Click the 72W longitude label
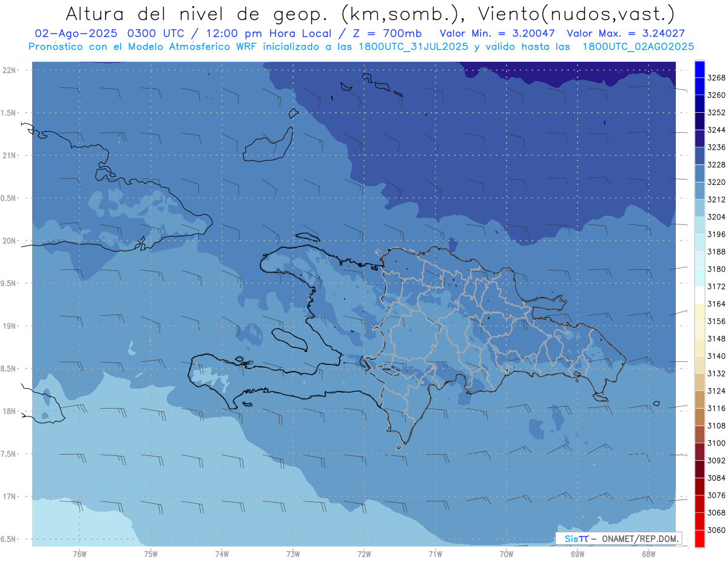The image size is (728, 562). click(x=365, y=554)
